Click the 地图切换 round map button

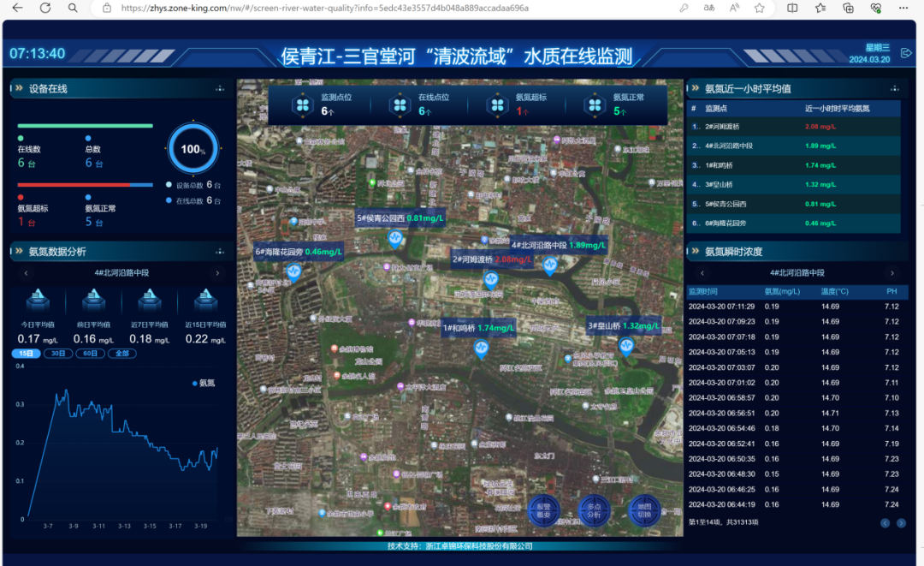644,509
